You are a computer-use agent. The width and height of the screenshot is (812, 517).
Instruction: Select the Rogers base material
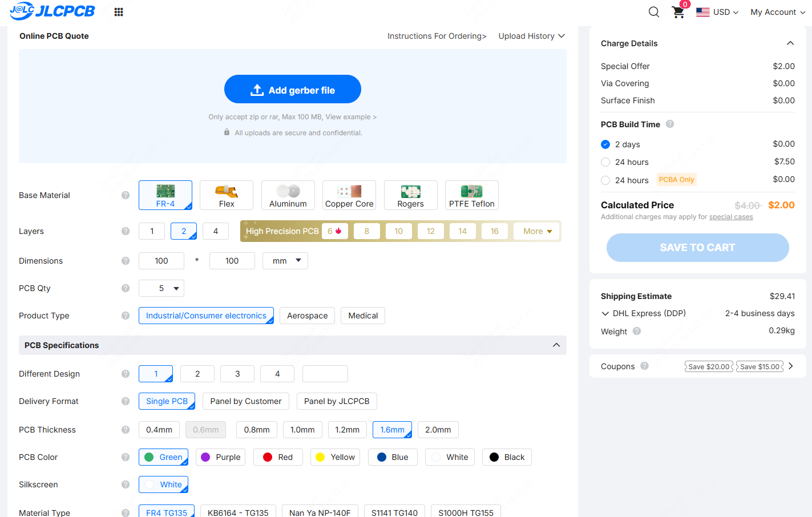coord(411,195)
